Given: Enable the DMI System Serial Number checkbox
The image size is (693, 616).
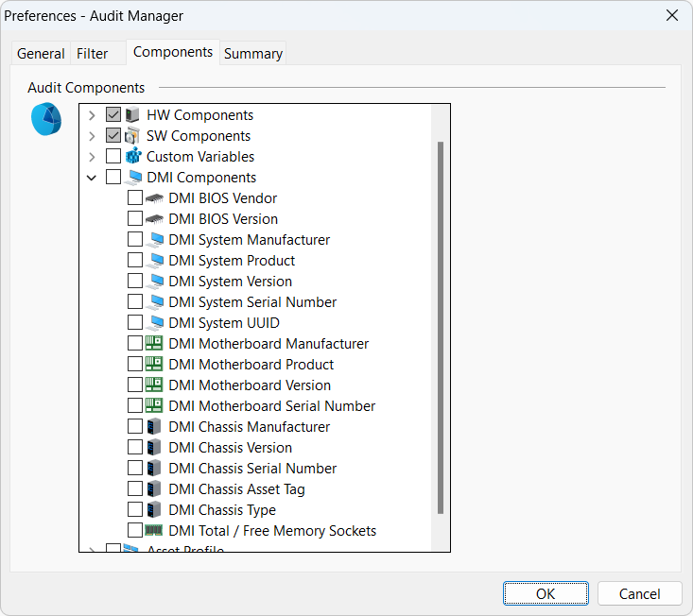Looking at the screenshot, I should [135, 302].
